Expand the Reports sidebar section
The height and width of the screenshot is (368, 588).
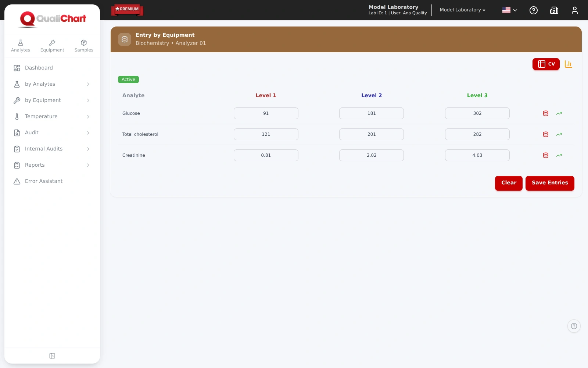[52, 165]
